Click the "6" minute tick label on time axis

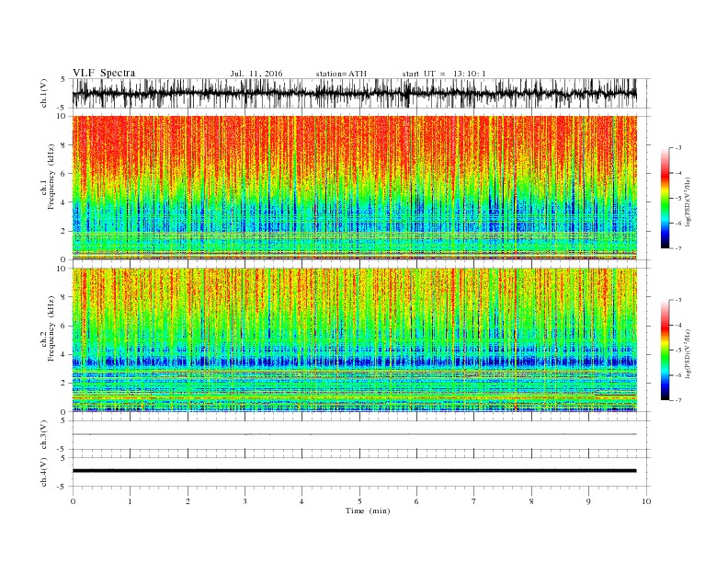416,501
